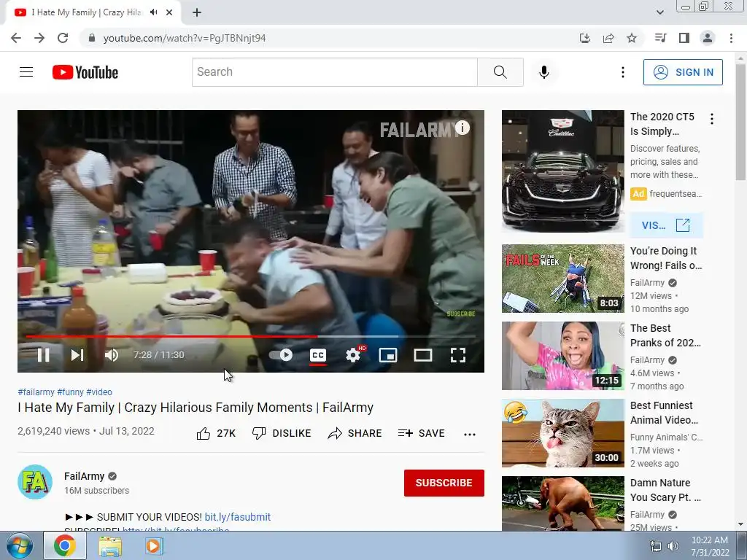Viewport: 747px width, 560px height.
Task: Skip to the next video
Action: pyautogui.click(x=77, y=355)
